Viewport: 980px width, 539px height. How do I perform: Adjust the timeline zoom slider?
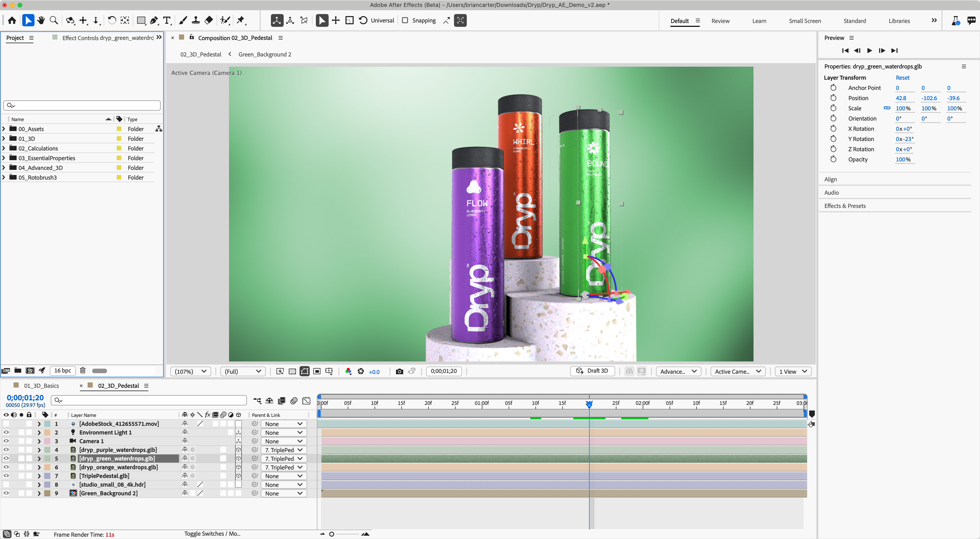pos(332,534)
